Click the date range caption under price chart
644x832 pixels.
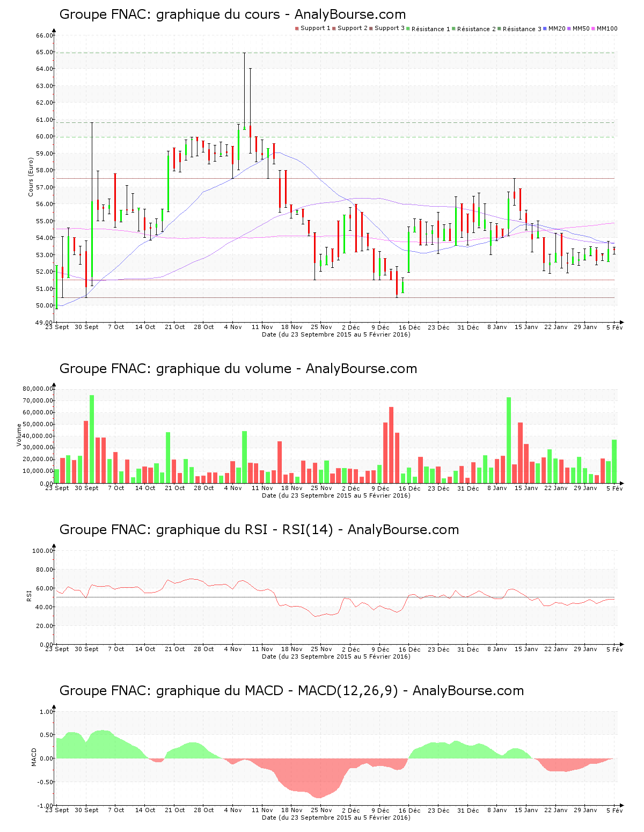(x=336, y=334)
